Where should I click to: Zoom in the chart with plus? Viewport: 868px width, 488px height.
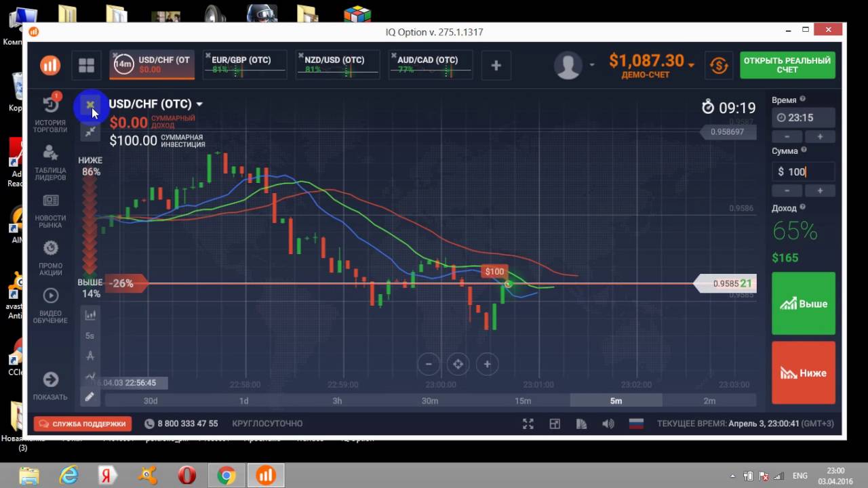[x=487, y=364]
